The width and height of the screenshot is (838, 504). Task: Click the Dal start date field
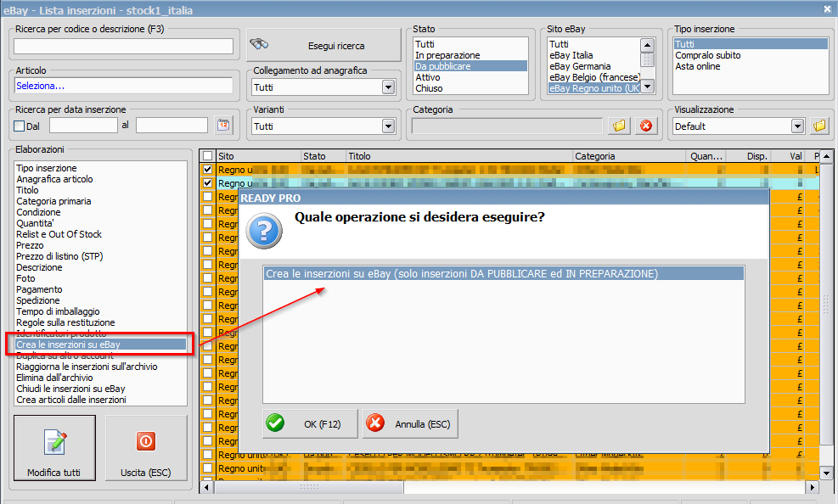(83, 126)
